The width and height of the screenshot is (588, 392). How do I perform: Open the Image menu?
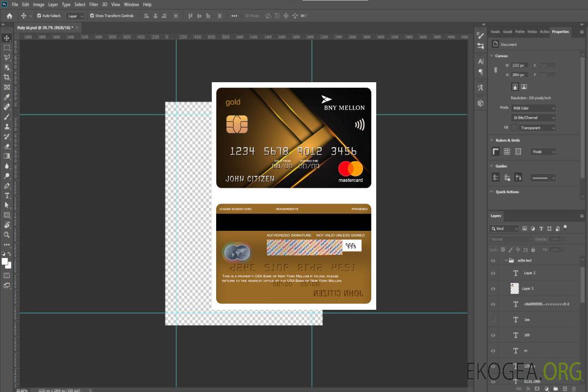click(39, 4)
